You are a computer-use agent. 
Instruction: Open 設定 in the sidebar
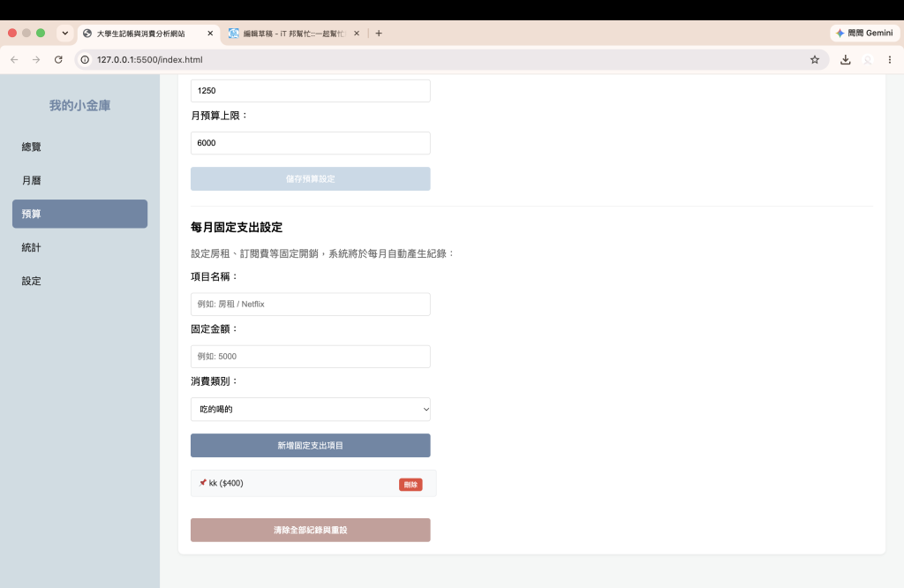coord(79,281)
